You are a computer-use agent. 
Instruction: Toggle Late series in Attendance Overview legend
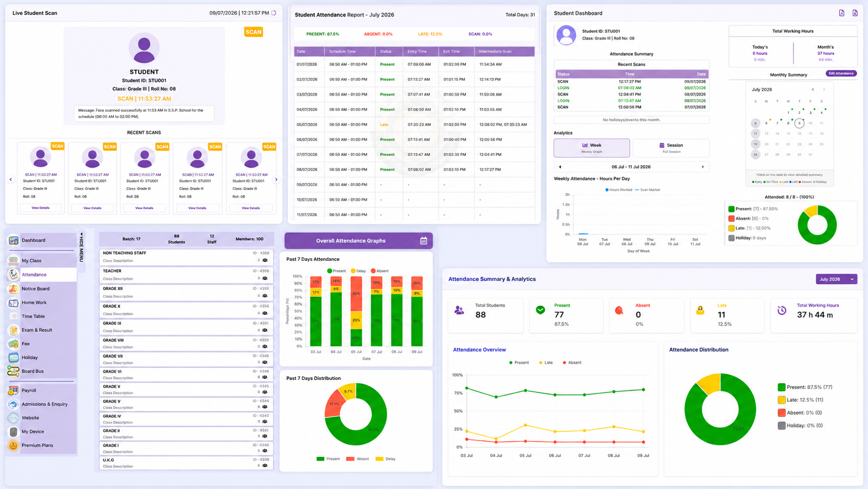[x=546, y=362]
